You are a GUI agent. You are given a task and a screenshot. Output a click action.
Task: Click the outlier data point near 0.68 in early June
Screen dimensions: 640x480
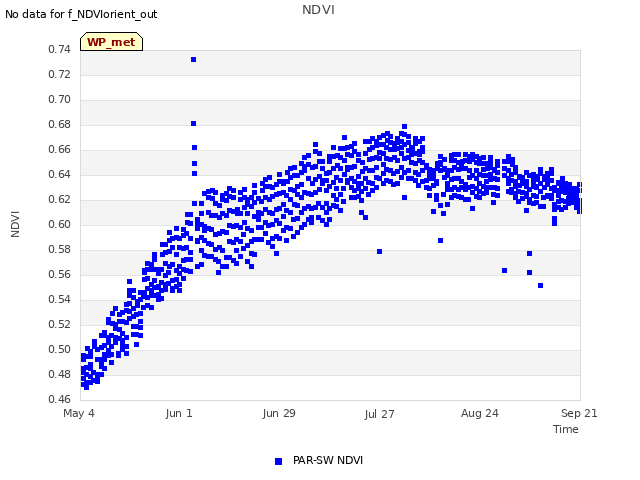[193, 124]
